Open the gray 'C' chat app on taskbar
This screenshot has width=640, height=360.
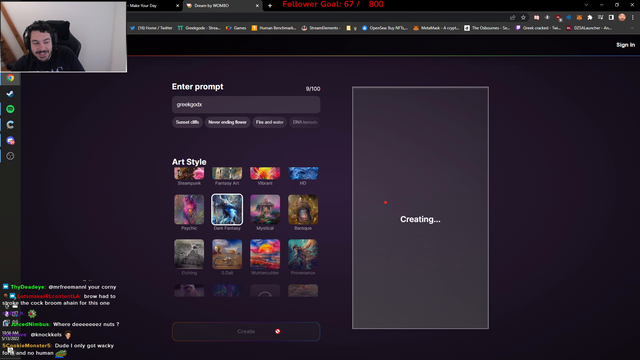click(x=10, y=124)
